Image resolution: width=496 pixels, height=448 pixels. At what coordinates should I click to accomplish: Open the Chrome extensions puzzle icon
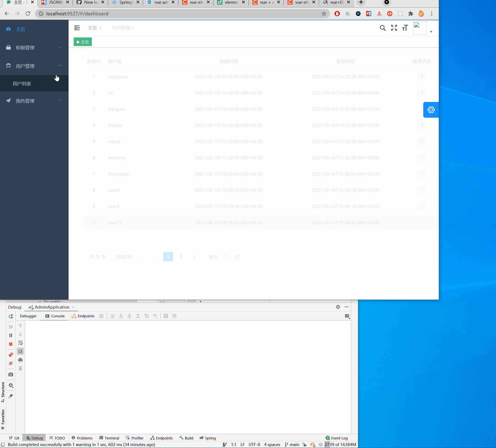point(410,14)
